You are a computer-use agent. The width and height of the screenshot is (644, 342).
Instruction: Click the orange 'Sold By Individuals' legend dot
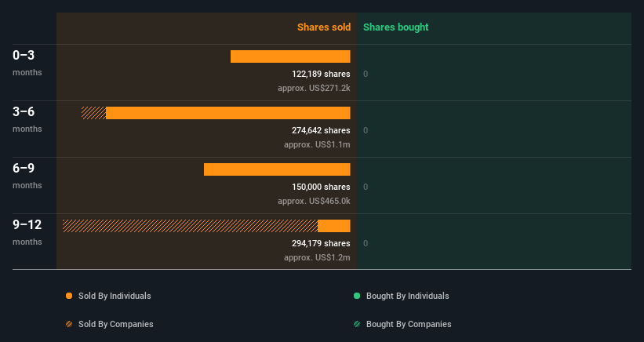point(69,296)
